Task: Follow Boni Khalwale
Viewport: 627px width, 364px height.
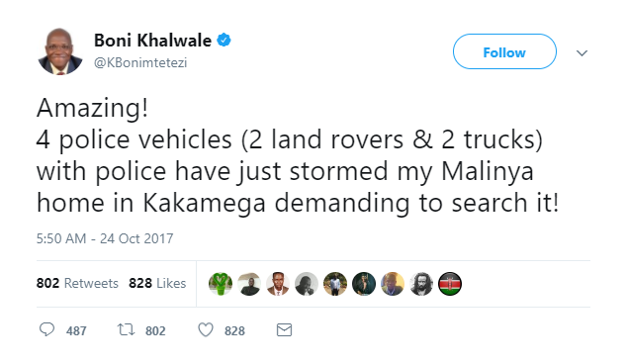Action: (x=504, y=51)
